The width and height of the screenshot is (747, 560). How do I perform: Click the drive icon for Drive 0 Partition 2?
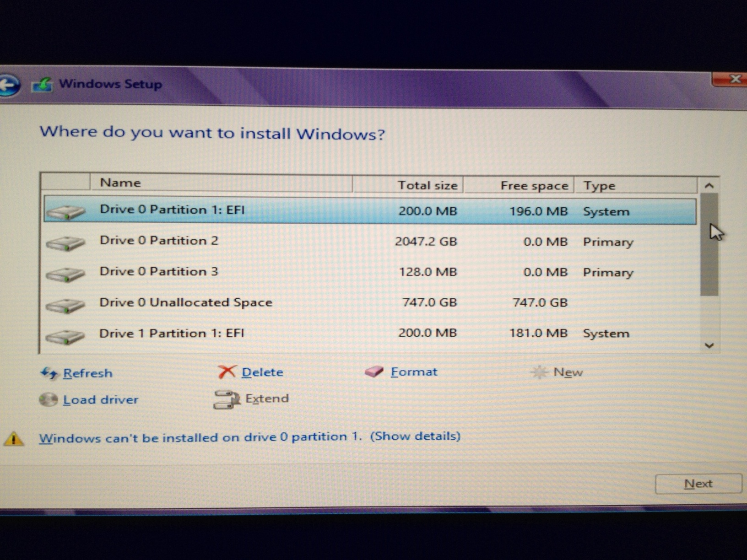(x=65, y=242)
